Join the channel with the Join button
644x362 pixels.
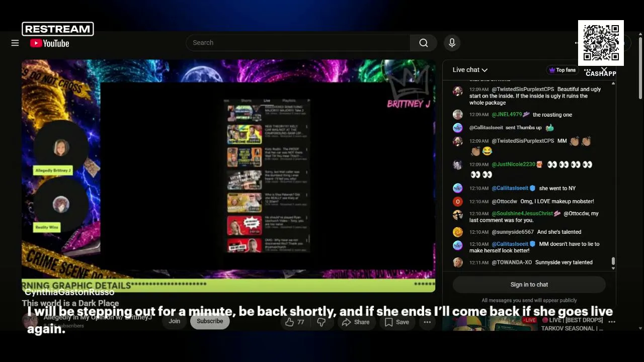174,321
